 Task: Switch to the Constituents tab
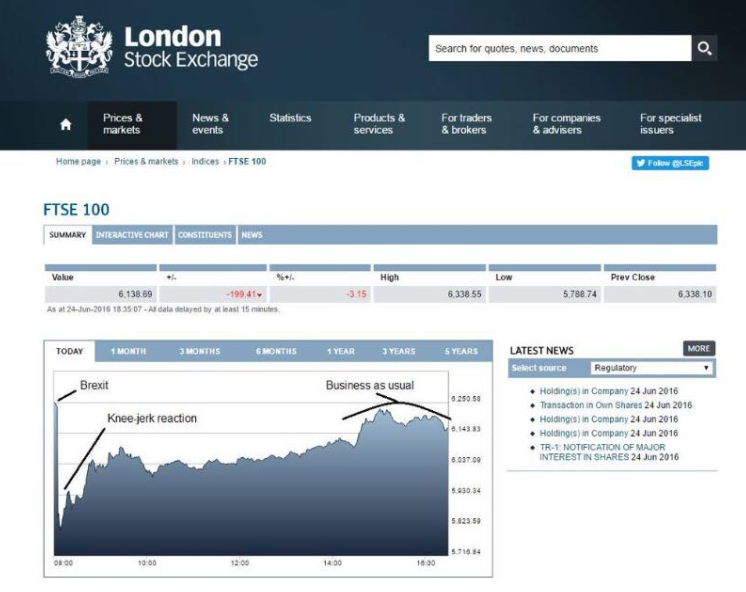205,235
